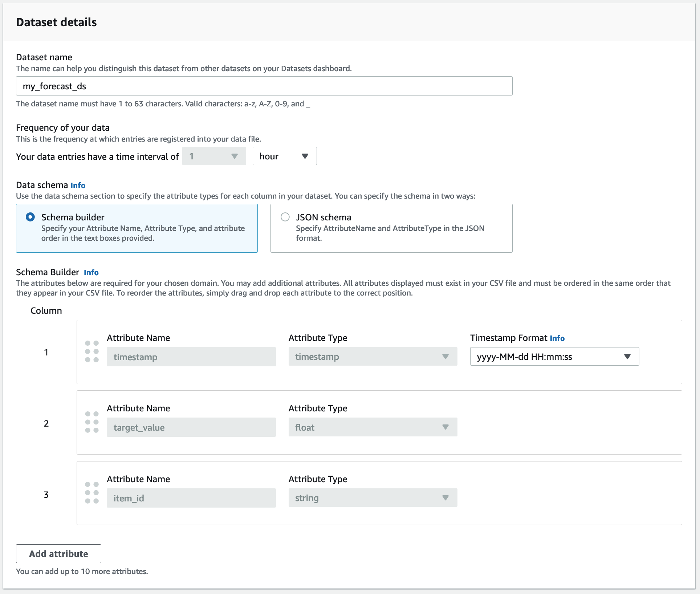Select the JSON schema radio button
Image resolution: width=700 pixels, height=594 pixels.
(x=285, y=217)
